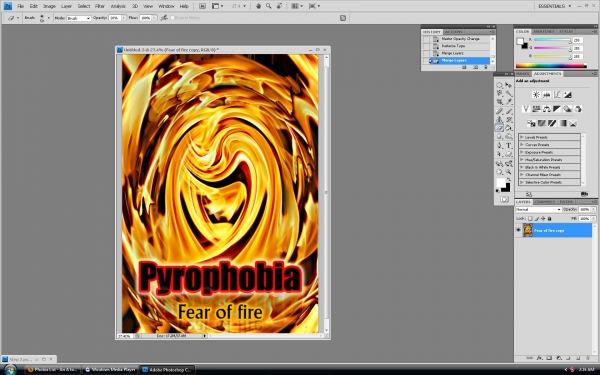Toggle lock image pixels in Layers panel
This screenshot has width=600, height=375.
536,218
